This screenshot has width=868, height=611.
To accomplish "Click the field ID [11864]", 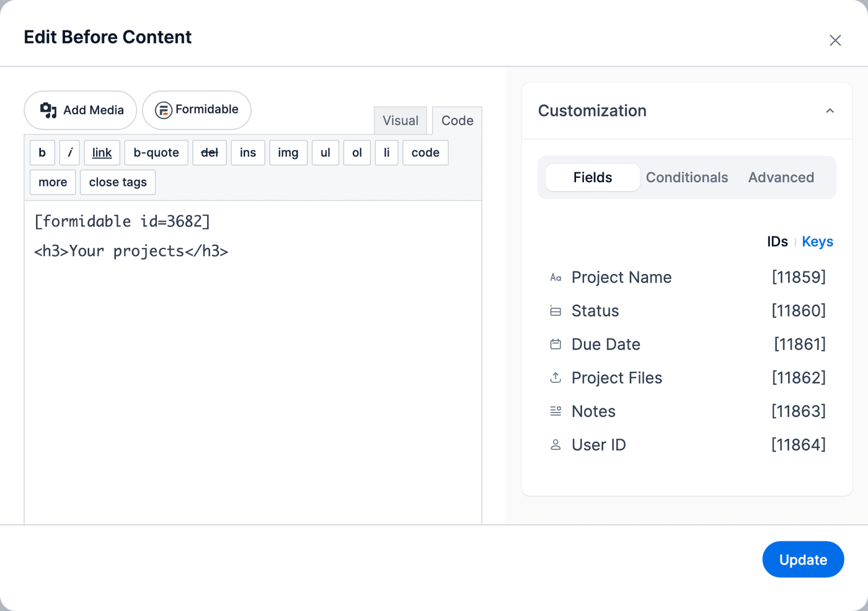I will pos(799,444).
